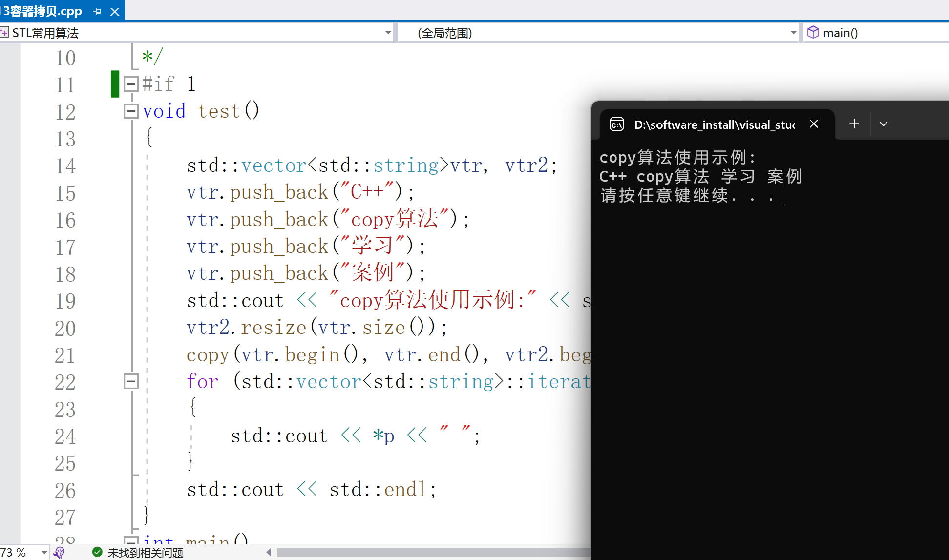Click the terminal console tab icon

[x=617, y=124]
